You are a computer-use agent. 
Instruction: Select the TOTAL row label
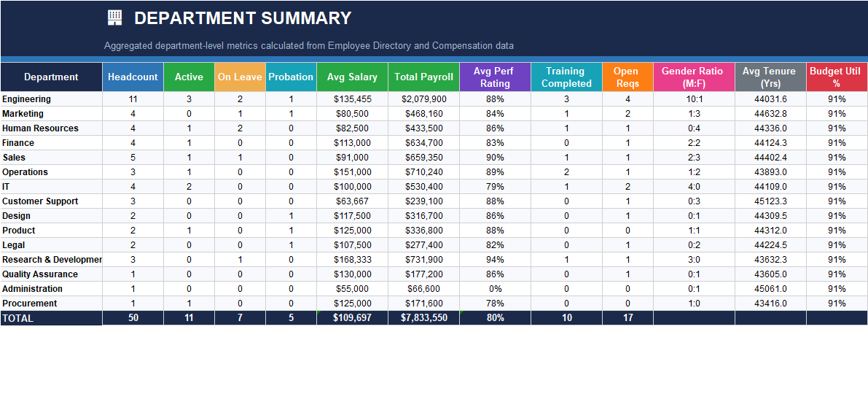point(52,318)
